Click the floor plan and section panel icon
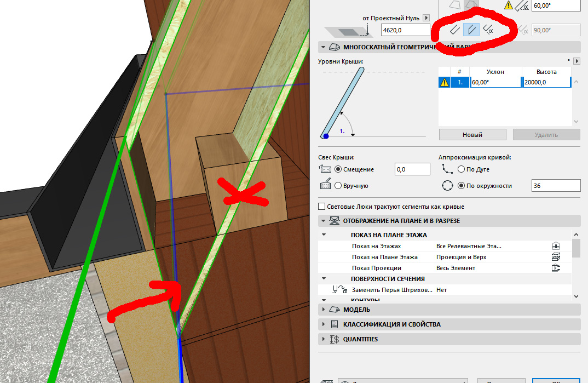This screenshot has height=383, width=588. (x=335, y=221)
